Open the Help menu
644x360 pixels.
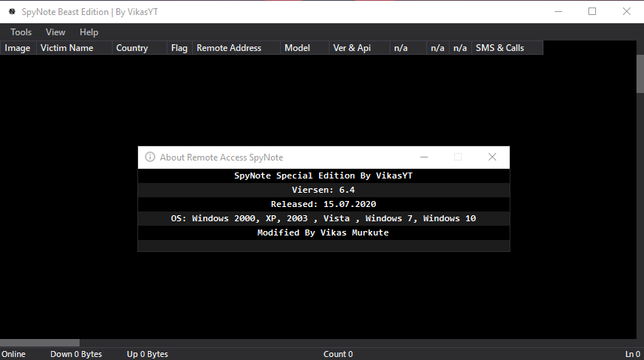89,32
